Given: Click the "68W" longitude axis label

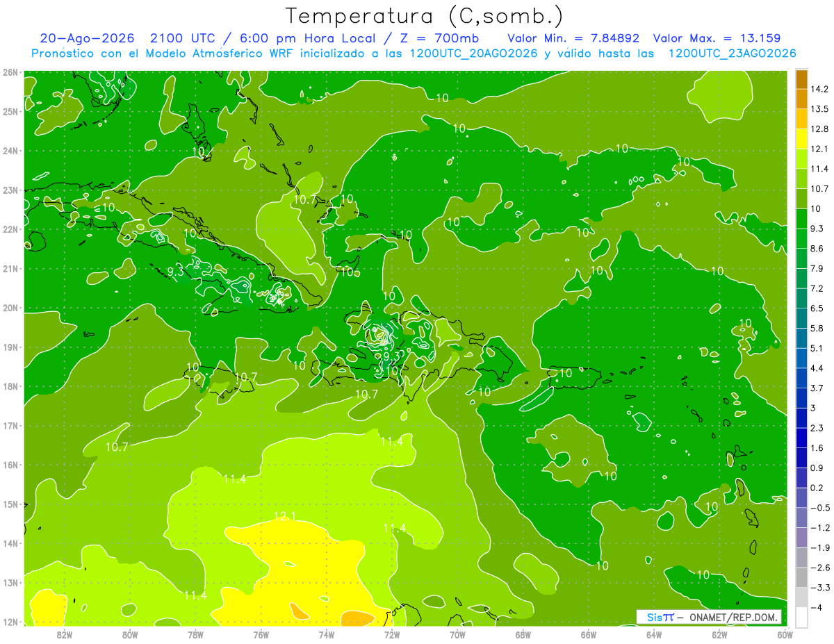Looking at the screenshot, I should pyautogui.click(x=523, y=634).
